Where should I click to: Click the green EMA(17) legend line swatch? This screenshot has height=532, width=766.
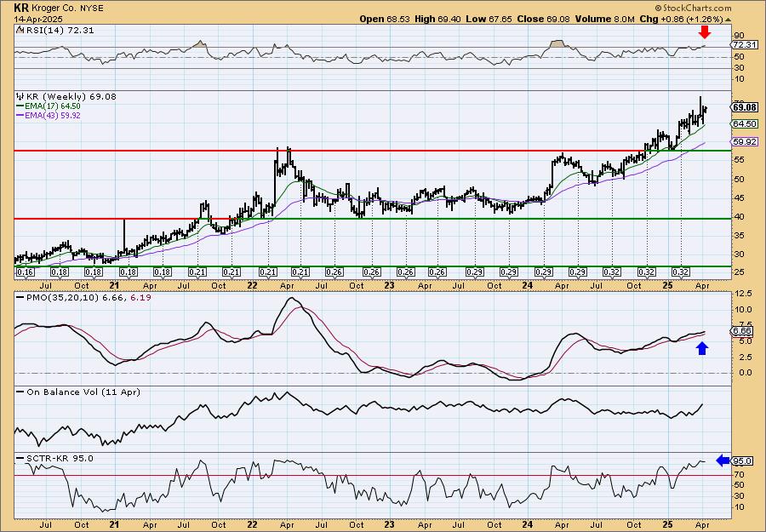click(x=20, y=106)
